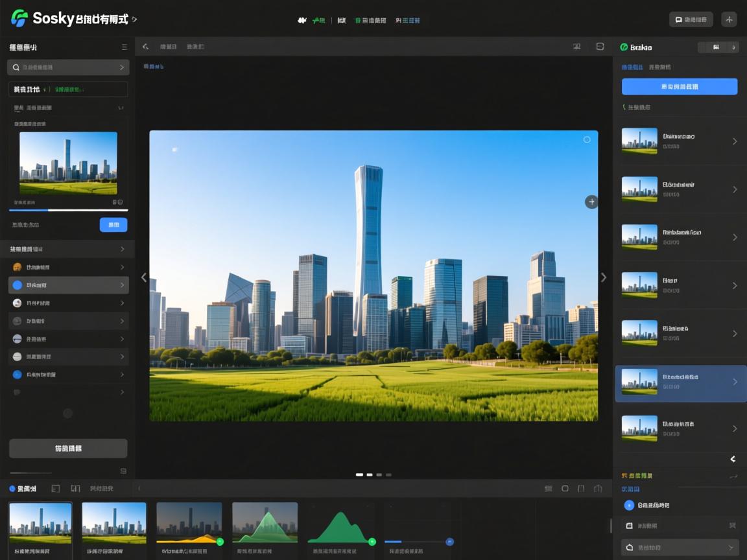
Task: Click the plus icon button in top-right header
Action: tap(729, 19)
